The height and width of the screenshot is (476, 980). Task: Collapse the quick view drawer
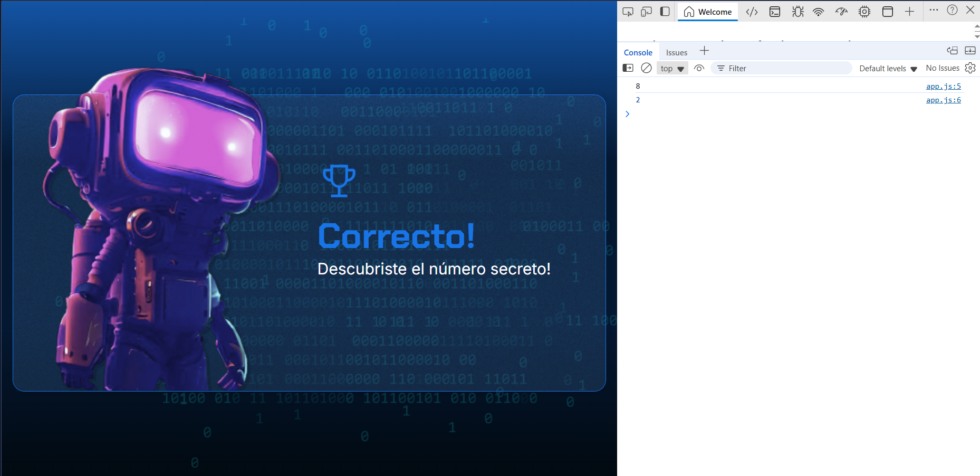[x=970, y=51]
